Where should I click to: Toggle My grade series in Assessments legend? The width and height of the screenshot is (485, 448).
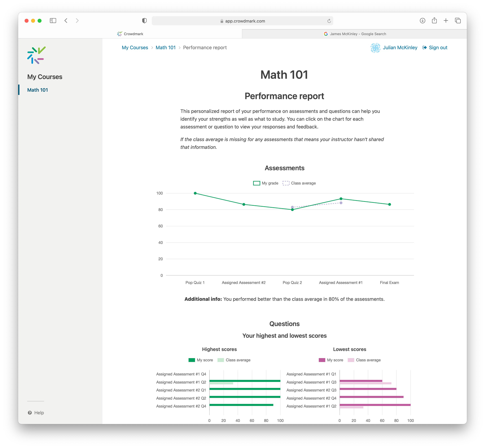266,183
